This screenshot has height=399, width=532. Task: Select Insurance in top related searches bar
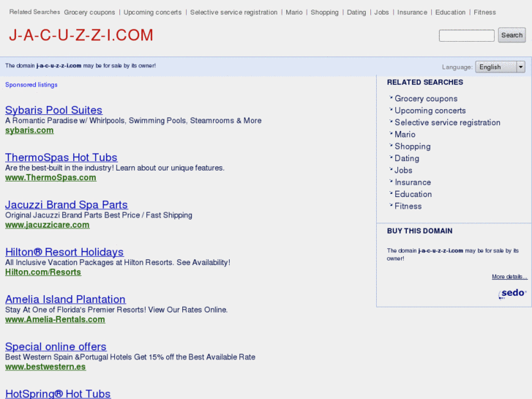pyautogui.click(x=412, y=12)
